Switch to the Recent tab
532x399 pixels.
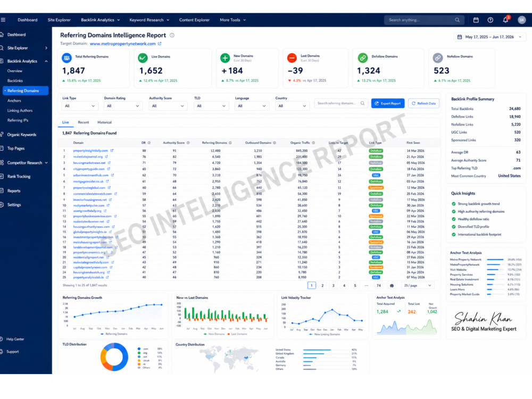coord(83,122)
